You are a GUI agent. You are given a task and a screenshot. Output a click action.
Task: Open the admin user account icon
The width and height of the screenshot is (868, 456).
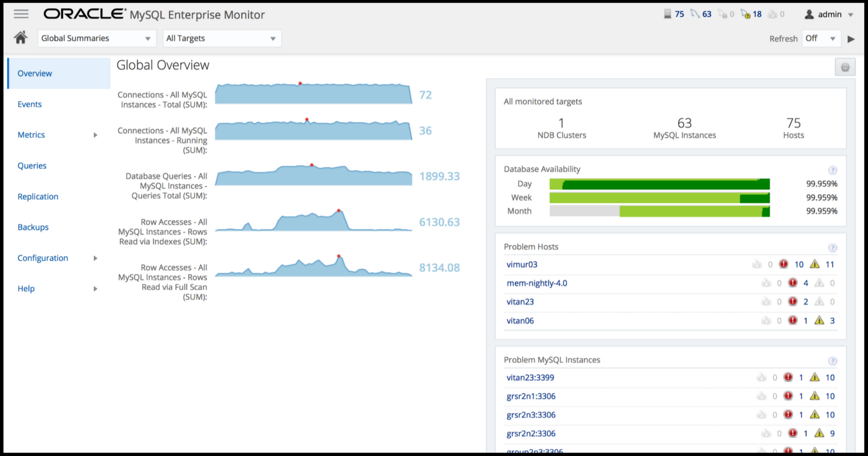(x=809, y=14)
